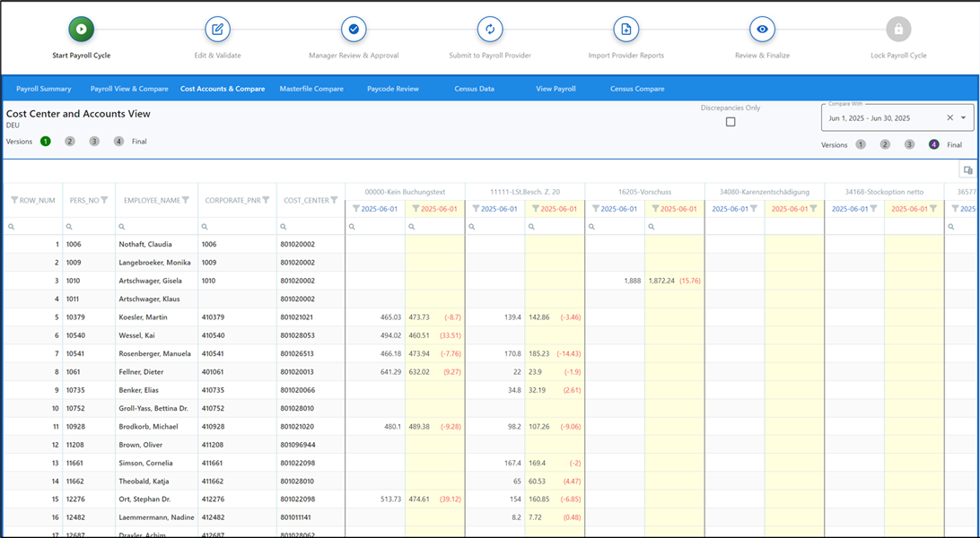Click the Start Payroll Cycle play icon
This screenshot has height=538, width=980.
(80, 29)
